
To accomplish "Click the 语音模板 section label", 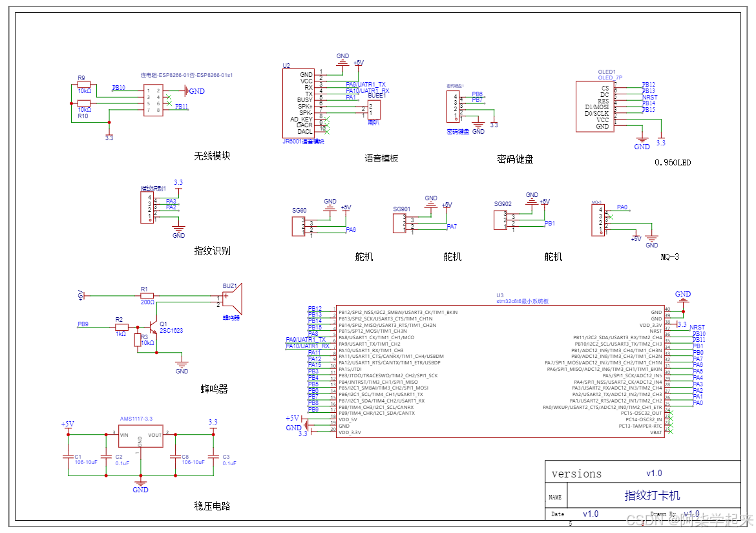I will click(381, 158).
